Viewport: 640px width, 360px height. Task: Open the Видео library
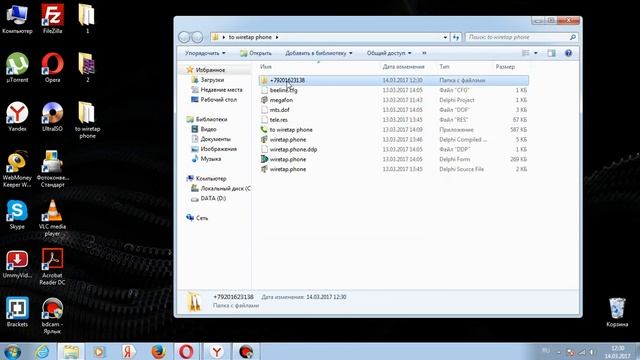point(208,129)
